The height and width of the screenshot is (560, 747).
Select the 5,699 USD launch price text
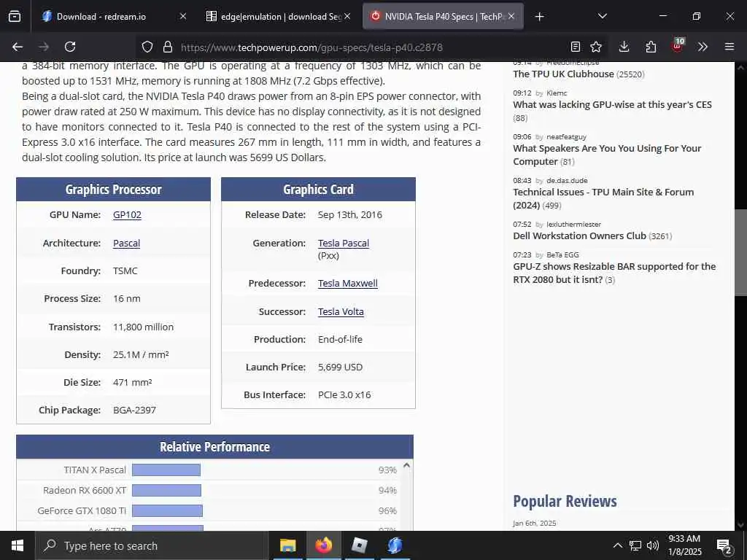tap(340, 367)
